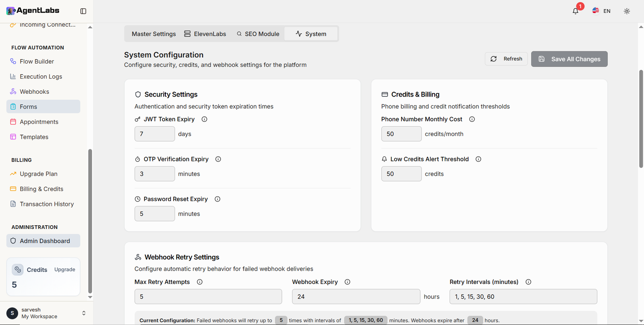
Task: Open Execution Logs from the sidebar
Action: [x=43, y=76]
